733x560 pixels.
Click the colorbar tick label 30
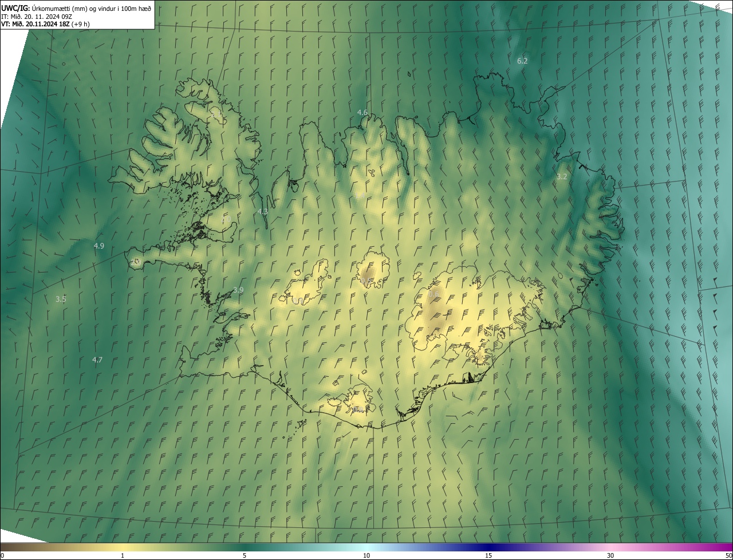(x=610, y=555)
